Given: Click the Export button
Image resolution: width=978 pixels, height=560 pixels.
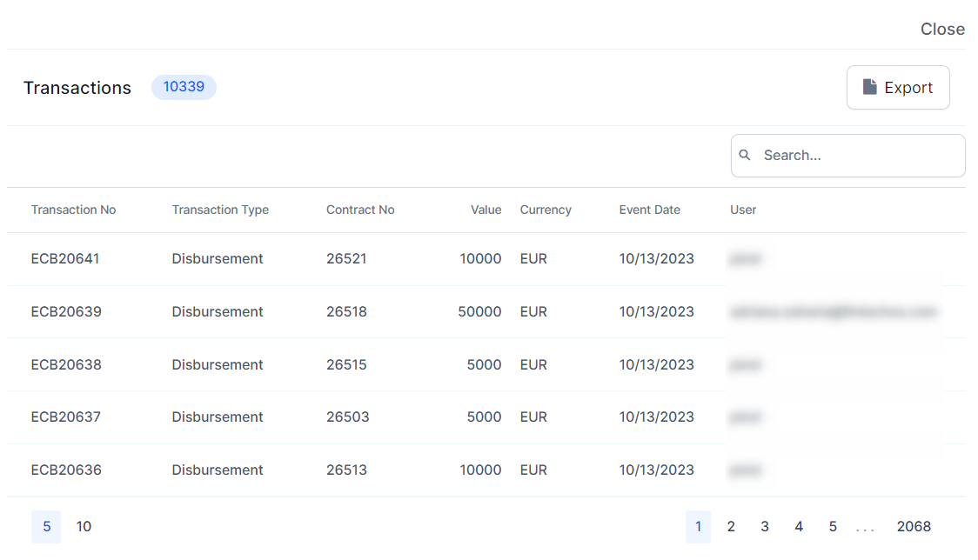Looking at the screenshot, I should pos(897,87).
